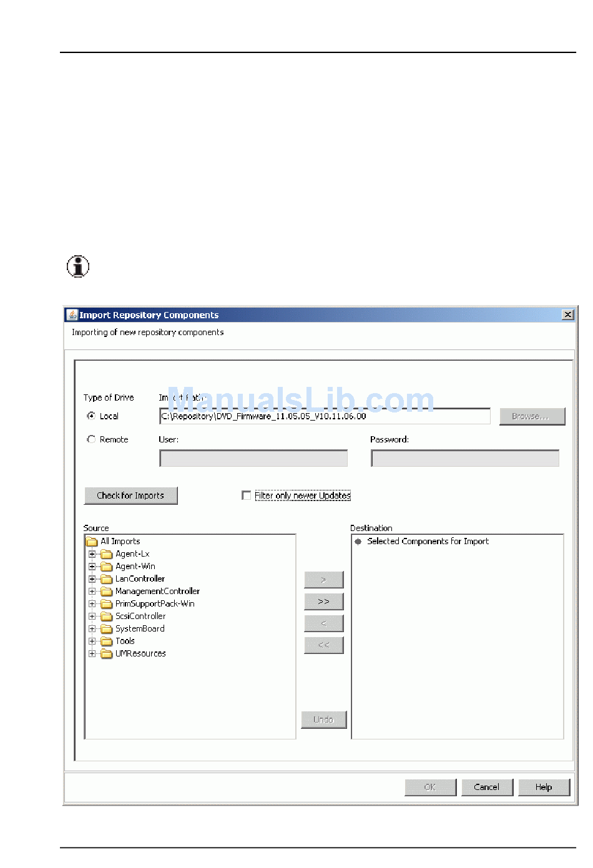Expand the Agent-Win tree node
The image size is (593, 868).
[x=92, y=567]
